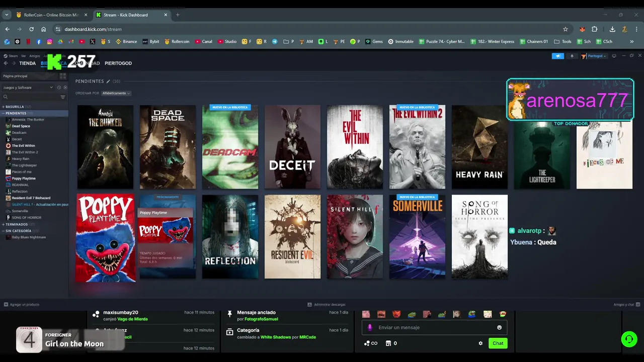Click the ready-to-play icon next to clock icon
Image resolution: width=644 pixels, height=362 pixels.
[65, 87]
